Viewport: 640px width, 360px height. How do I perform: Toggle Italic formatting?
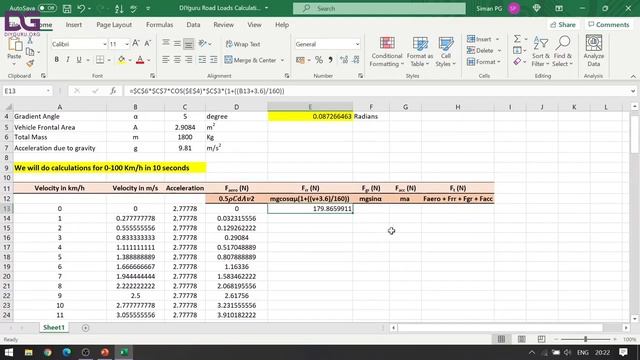click(68, 60)
